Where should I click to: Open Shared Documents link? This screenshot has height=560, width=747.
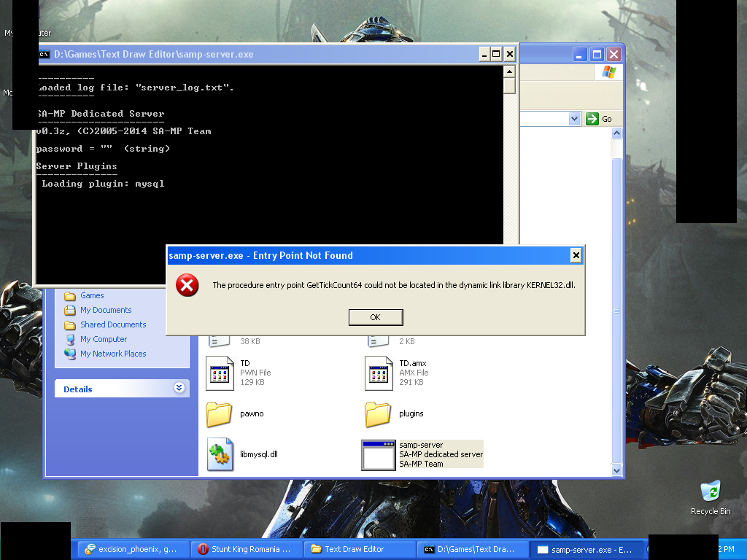pos(113,324)
